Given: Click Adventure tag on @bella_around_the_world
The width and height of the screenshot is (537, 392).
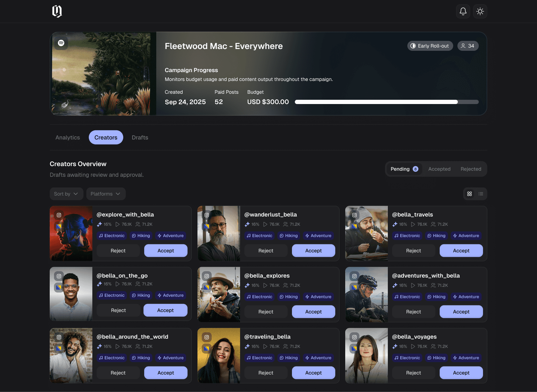Looking at the screenshot, I should pos(171,358).
